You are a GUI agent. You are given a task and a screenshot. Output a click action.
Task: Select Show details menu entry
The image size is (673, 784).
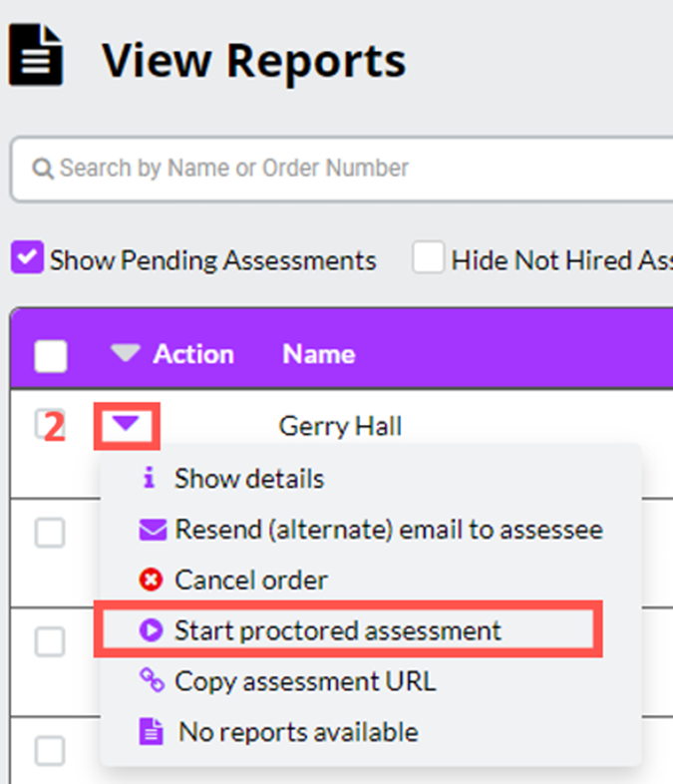(x=249, y=479)
